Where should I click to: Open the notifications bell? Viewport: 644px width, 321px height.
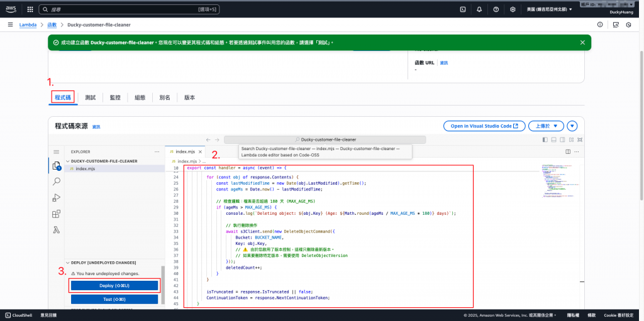479,9
